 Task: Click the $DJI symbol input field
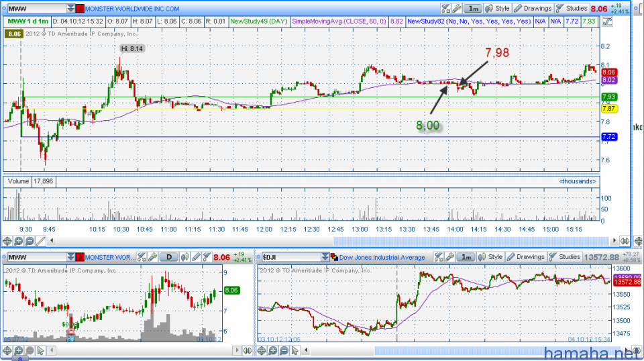pos(291,257)
